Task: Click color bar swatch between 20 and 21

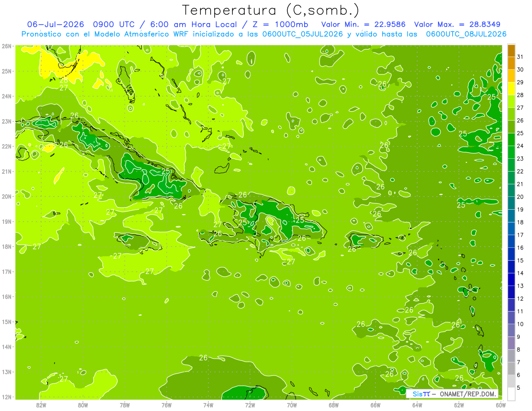Action: point(511,190)
